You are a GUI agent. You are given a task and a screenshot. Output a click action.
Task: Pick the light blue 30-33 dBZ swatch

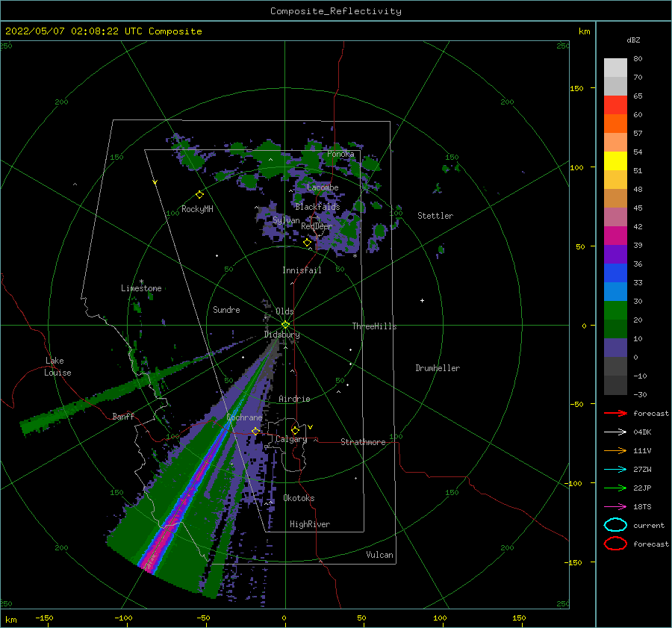615,291
